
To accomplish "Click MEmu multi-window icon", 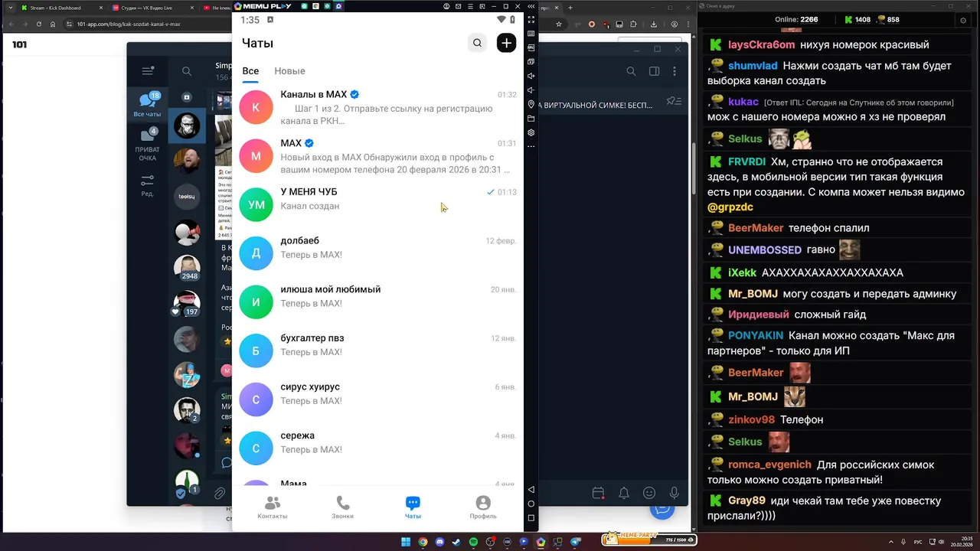I will 531,61.
